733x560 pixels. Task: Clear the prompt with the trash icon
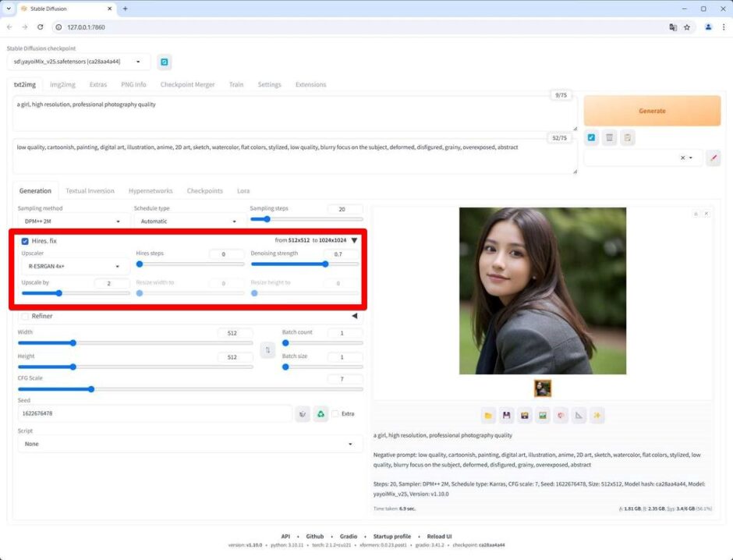pyautogui.click(x=611, y=138)
